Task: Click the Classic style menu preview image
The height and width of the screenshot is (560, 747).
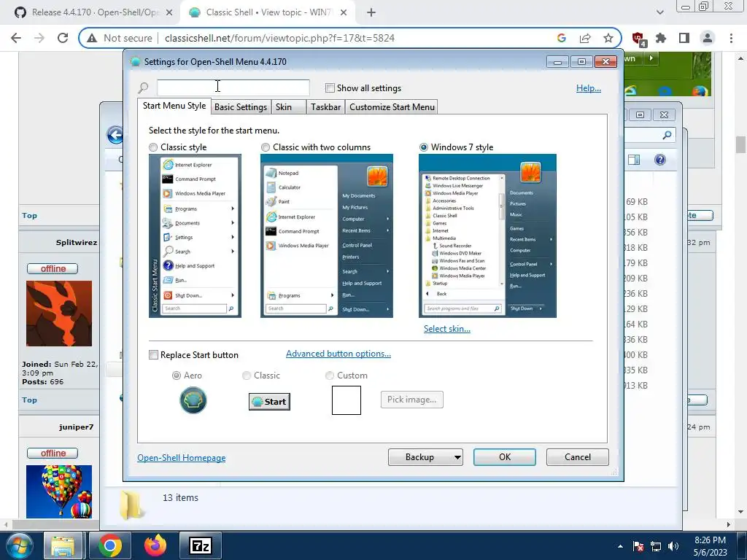Action: 195,236
